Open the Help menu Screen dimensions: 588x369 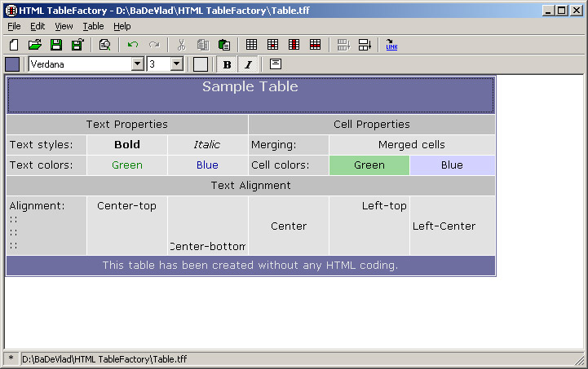click(x=122, y=26)
